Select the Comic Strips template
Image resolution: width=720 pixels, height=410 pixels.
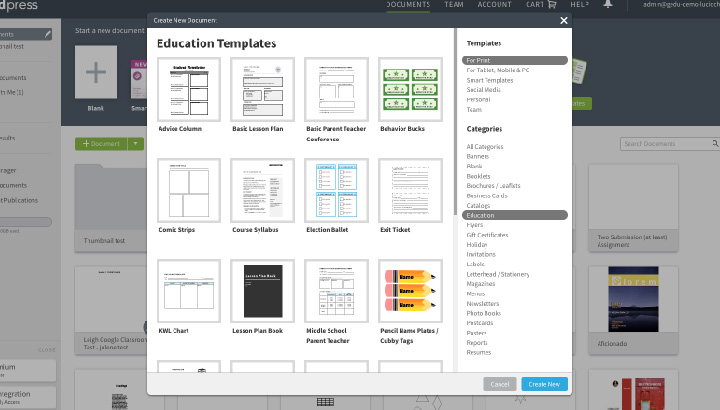[189, 191]
